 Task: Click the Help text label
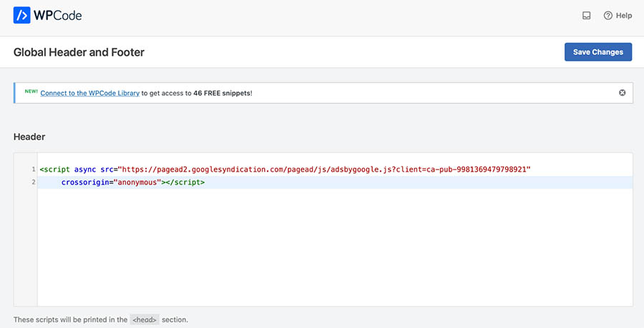[624, 16]
